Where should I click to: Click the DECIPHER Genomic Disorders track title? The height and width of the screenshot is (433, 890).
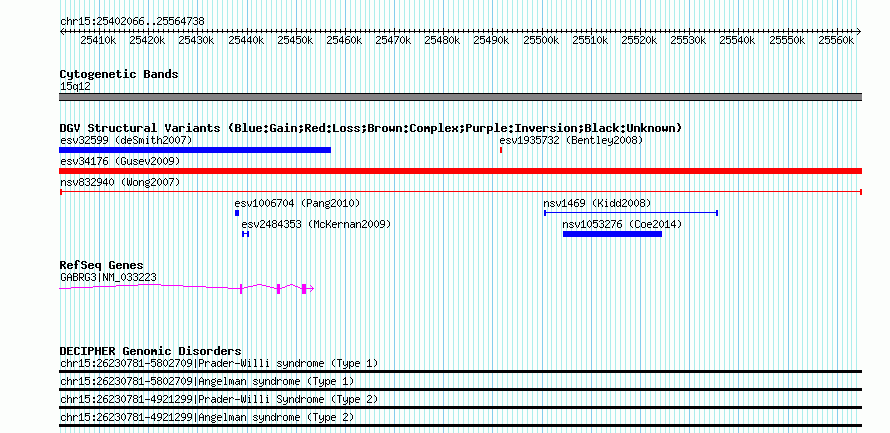pos(150,351)
